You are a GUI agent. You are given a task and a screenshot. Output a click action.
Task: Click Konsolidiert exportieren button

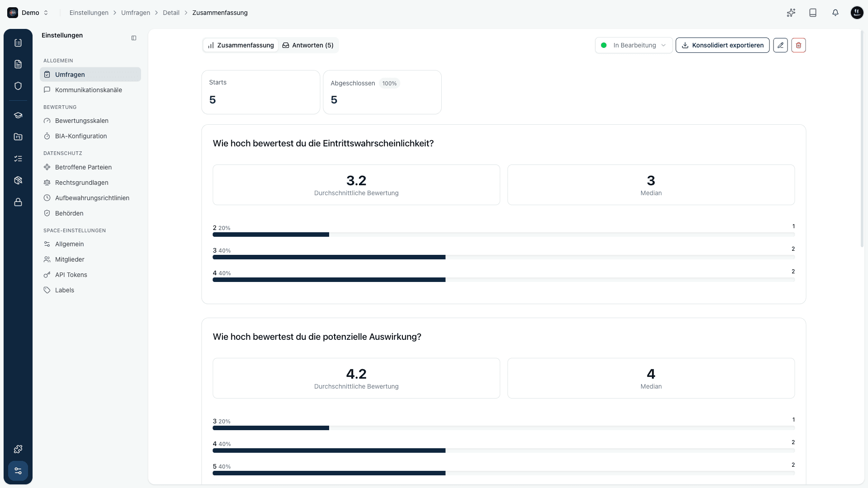tap(722, 45)
